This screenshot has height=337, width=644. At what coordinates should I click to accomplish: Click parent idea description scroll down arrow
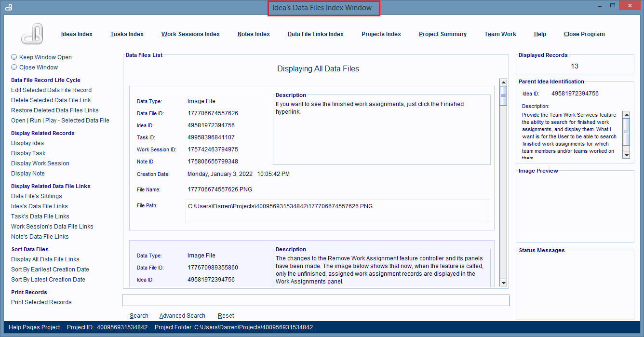pos(626,155)
